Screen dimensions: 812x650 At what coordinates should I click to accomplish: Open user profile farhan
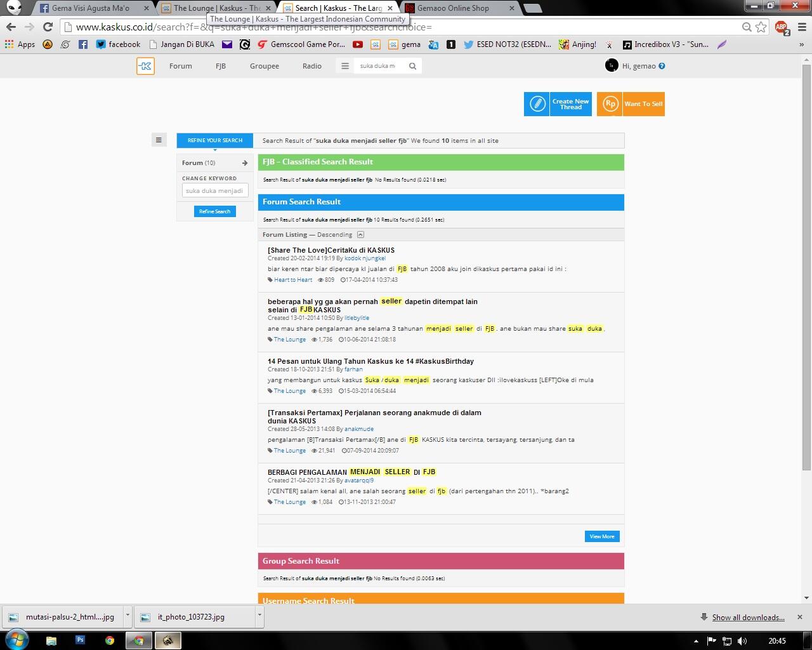click(353, 369)
